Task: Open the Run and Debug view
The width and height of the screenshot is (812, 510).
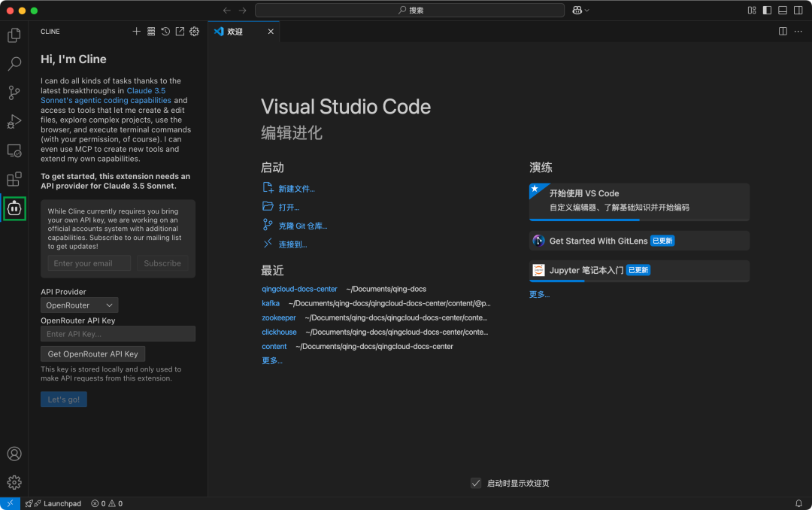Action: point(14,121)
